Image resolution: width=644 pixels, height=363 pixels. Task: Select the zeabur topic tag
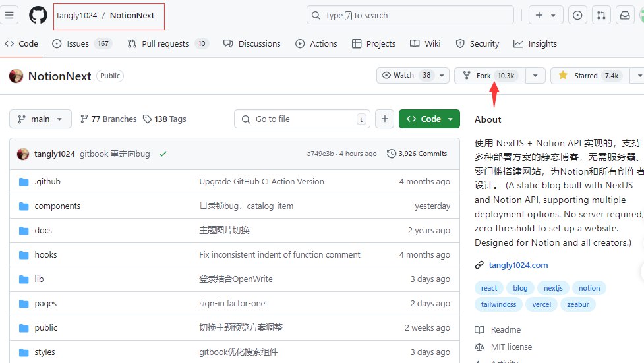(x=578, y=304)
